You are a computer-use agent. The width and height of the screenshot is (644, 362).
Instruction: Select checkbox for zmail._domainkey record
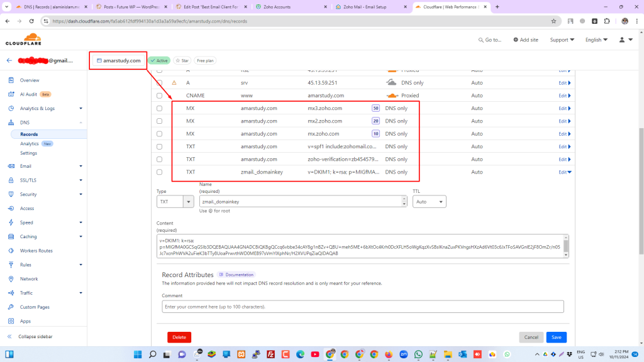(159, 172)
